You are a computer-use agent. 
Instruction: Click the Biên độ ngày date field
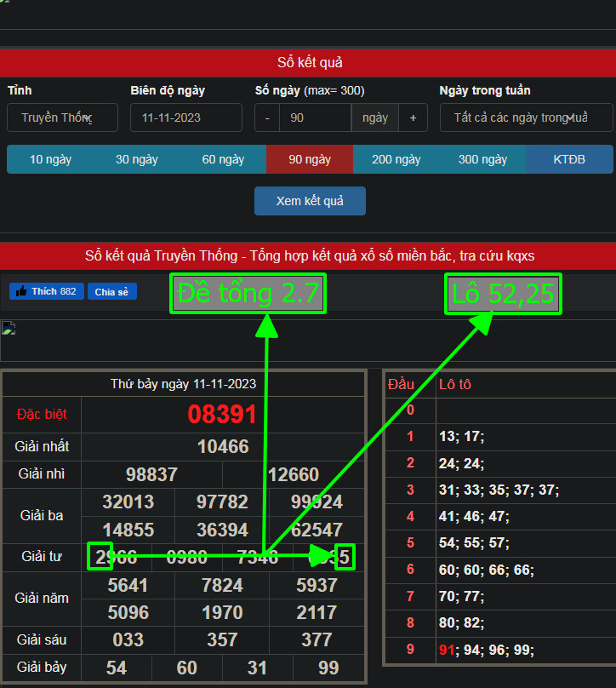pyautogui.click(x=185, y=118)
